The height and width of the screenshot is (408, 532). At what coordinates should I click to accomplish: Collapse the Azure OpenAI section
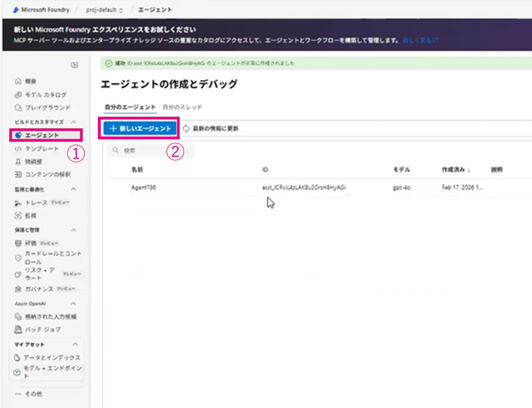(x=73, y=303)
